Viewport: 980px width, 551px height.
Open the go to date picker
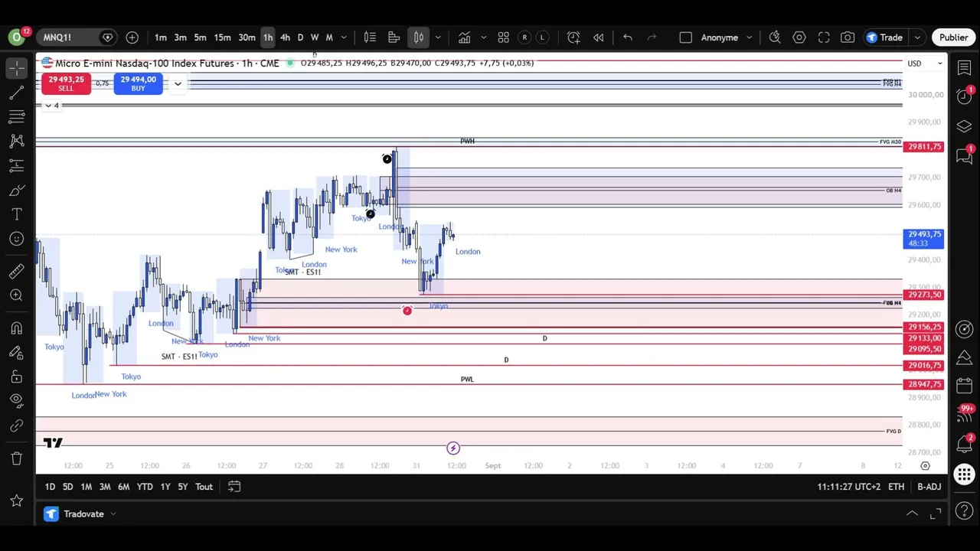tap(234, 487)
